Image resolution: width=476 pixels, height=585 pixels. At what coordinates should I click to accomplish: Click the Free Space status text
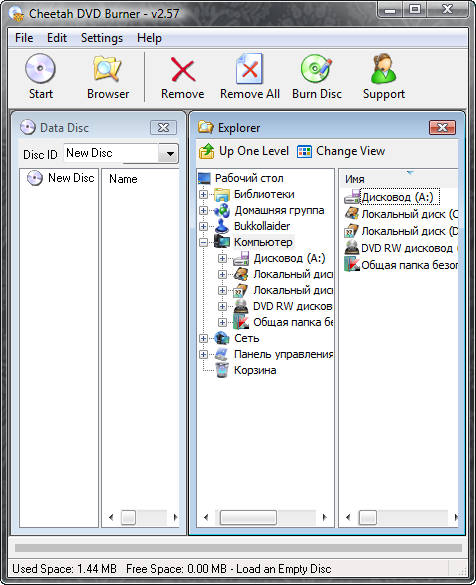(229, 569)
